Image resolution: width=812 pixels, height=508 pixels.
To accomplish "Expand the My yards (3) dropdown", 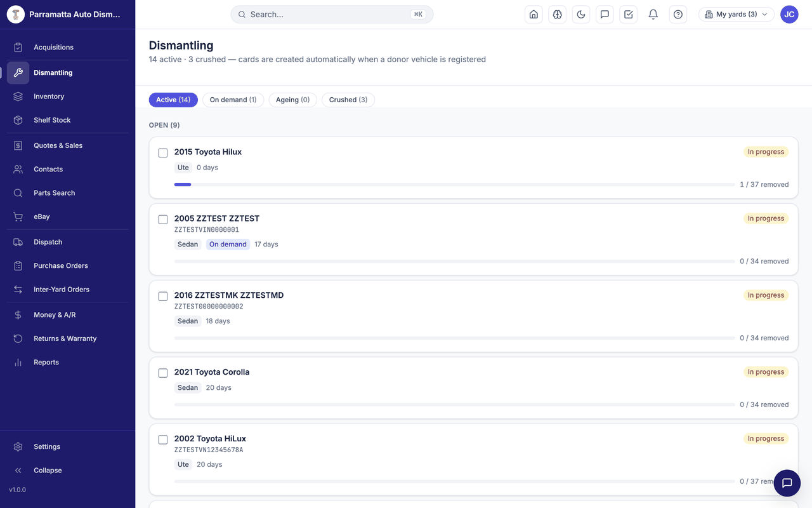I will (x=736, y=15).
